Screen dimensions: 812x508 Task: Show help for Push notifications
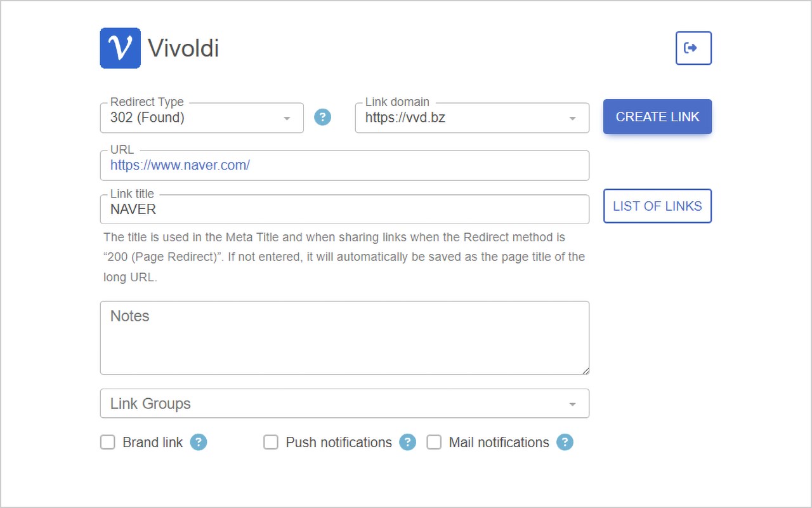point(407,443)
